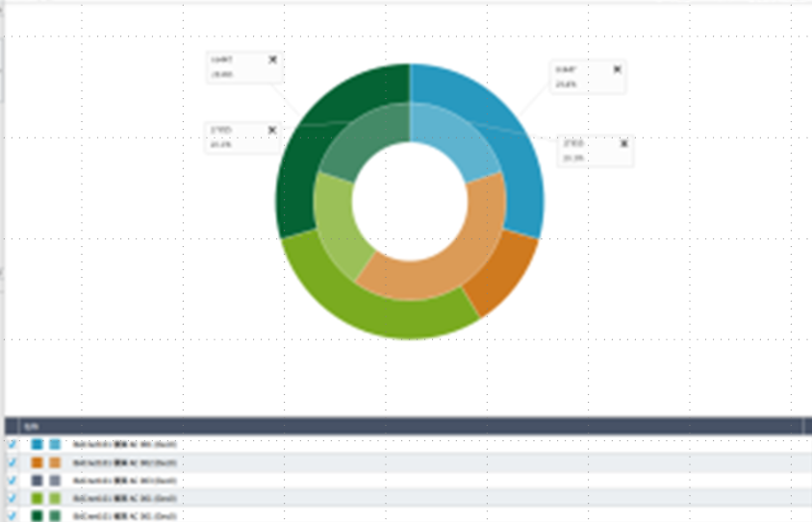Uncheck the blue series legend checkbox
This screenshot has height=522, width=812.
pyautogui.click(x=13, y=445)
